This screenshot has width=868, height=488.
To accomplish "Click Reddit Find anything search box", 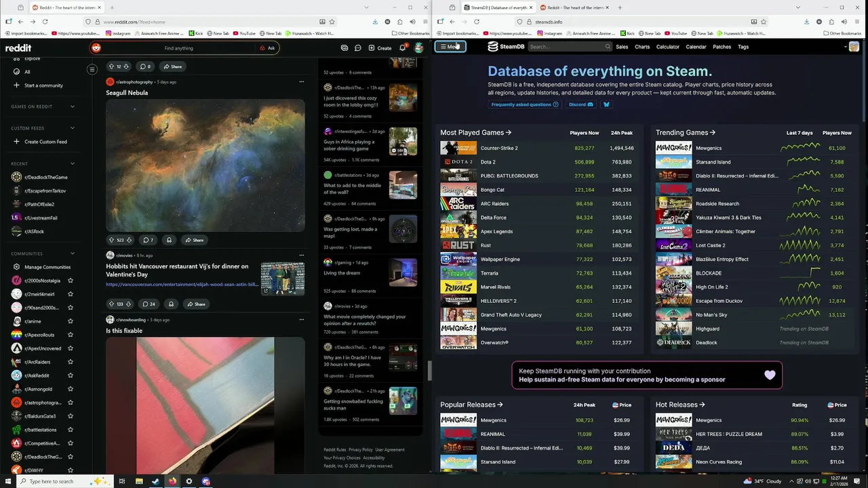I will coord(179,48).
